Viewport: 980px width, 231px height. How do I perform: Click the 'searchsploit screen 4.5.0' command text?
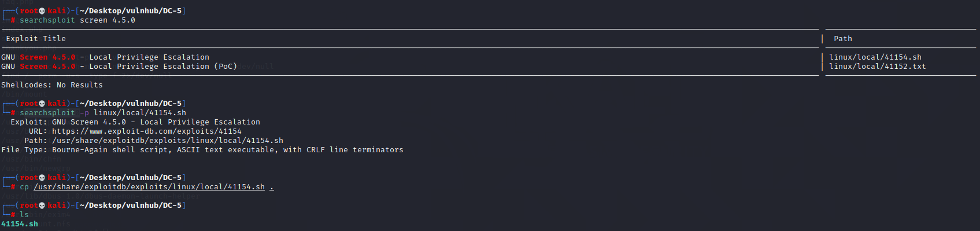pyautogui.click(x=77, y=20)
